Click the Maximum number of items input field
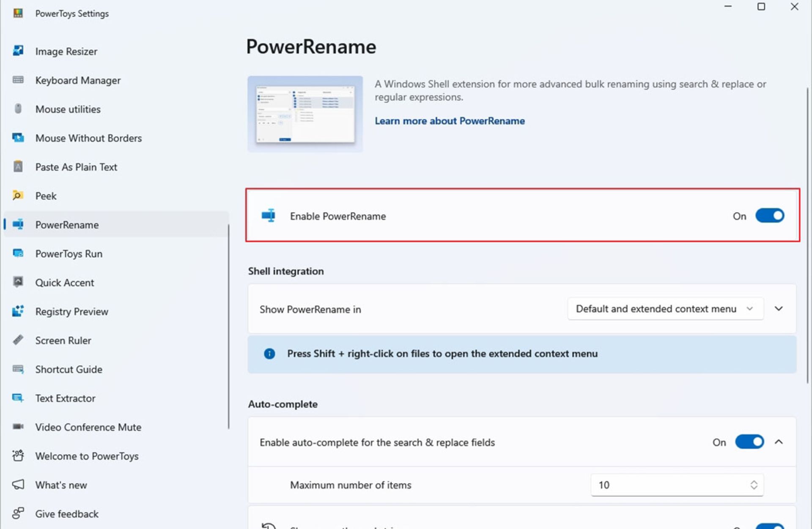The width and height of the screenshot is (812, 529). (677, 485)
